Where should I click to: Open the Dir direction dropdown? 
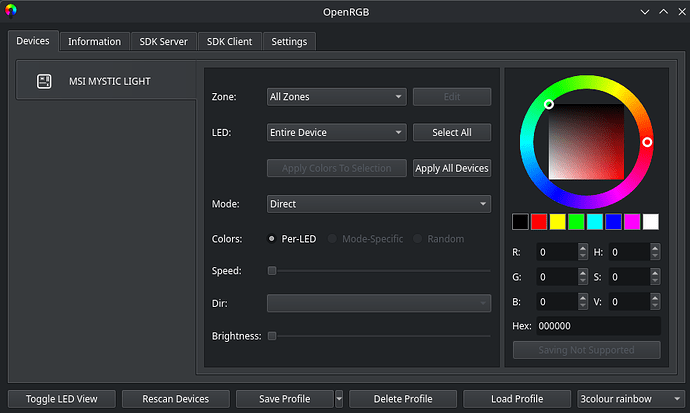[x=379, y=303]
